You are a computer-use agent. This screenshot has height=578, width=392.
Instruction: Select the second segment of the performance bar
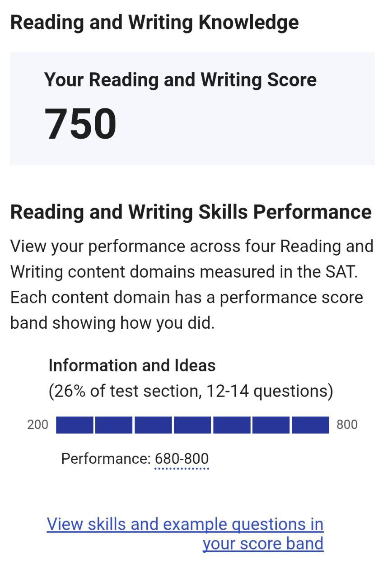[x=114, y=424]
